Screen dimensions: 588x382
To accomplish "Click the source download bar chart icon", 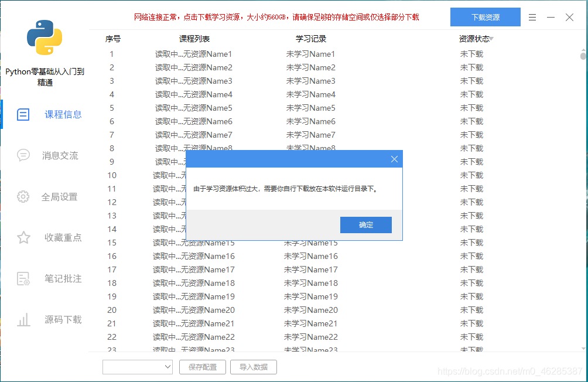I will (23, 320).
